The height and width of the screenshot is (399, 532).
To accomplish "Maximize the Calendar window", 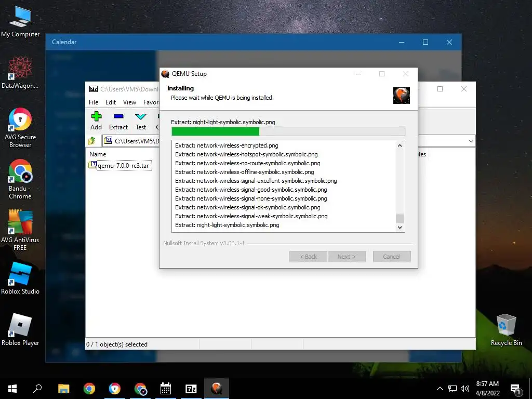I will pos(425,42).
